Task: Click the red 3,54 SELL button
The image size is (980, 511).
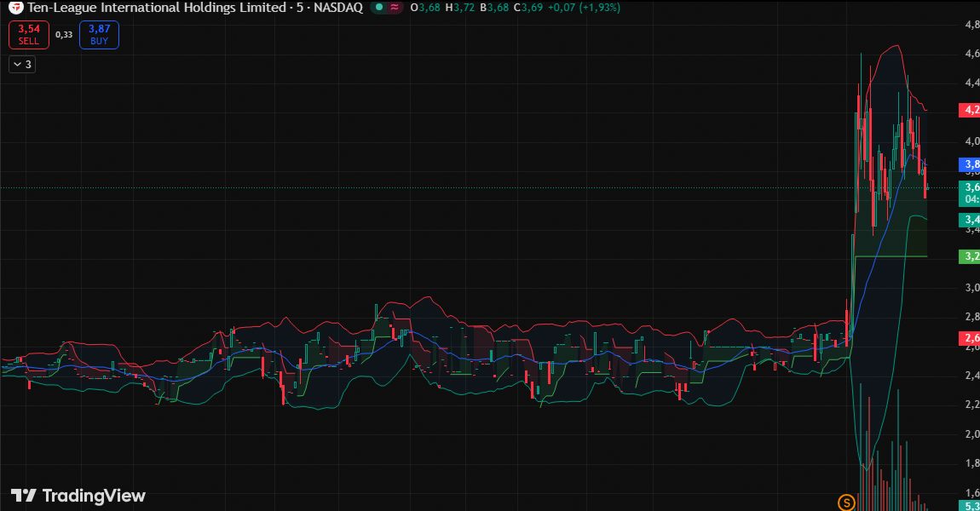Action: (x=29, y=35)
